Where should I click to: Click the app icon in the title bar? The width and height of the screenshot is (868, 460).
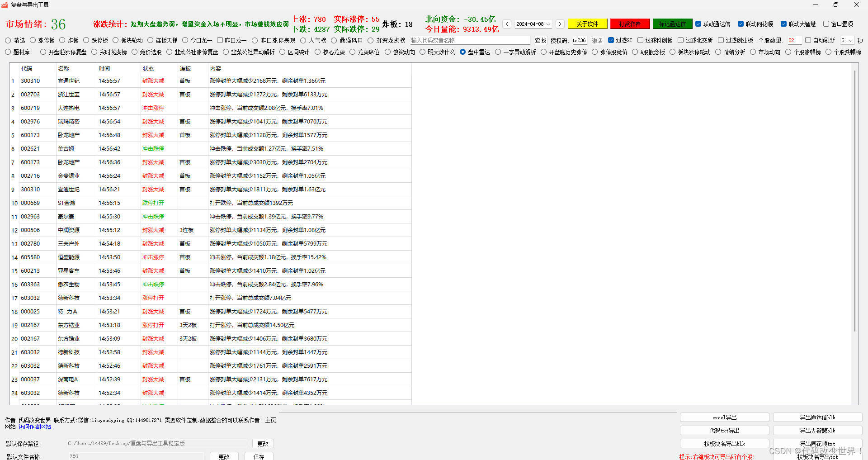[x=5, y=5]
